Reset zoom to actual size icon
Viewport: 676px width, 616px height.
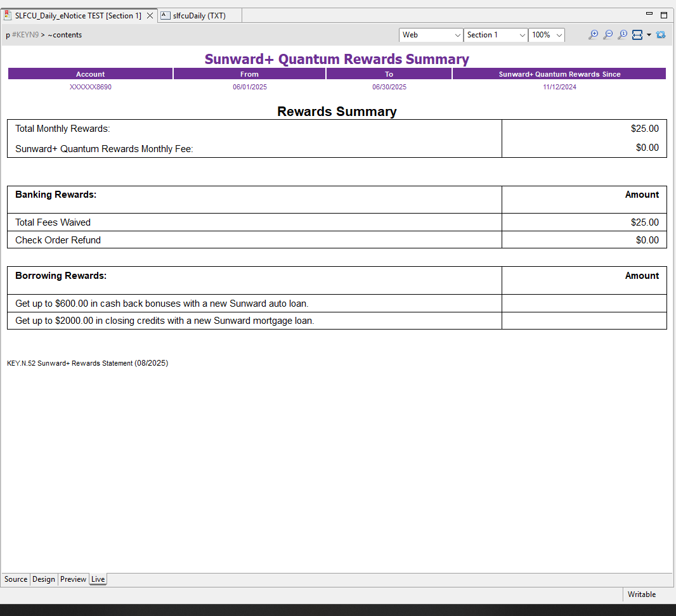click(x=623, y=35)
